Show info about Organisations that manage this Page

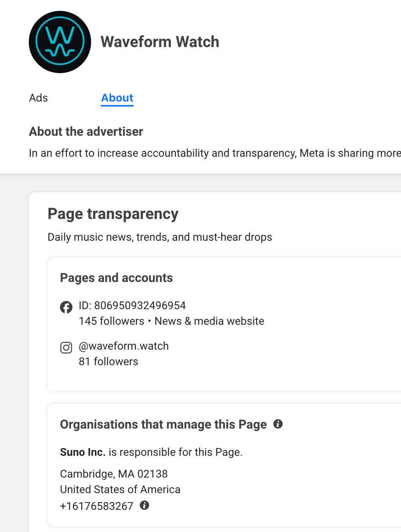point(278,424)
